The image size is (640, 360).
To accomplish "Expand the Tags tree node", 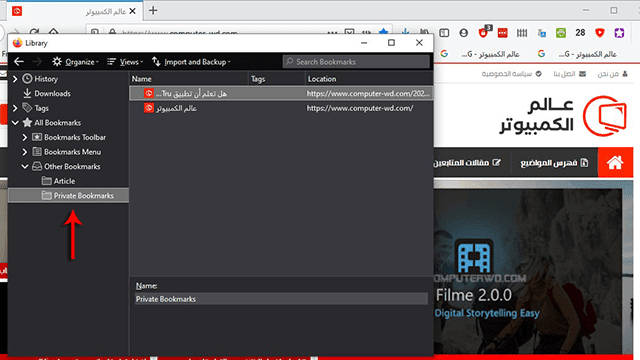I will [15, 108].
